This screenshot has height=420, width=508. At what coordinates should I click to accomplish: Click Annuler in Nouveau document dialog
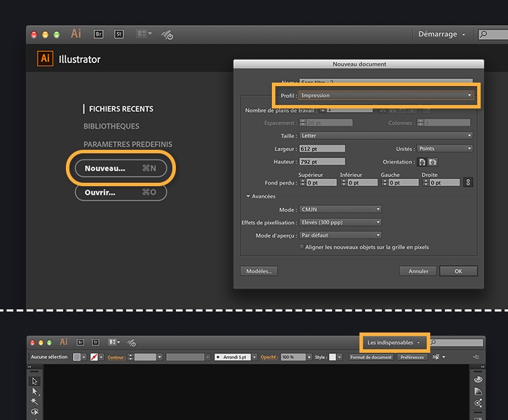[418, 271]
